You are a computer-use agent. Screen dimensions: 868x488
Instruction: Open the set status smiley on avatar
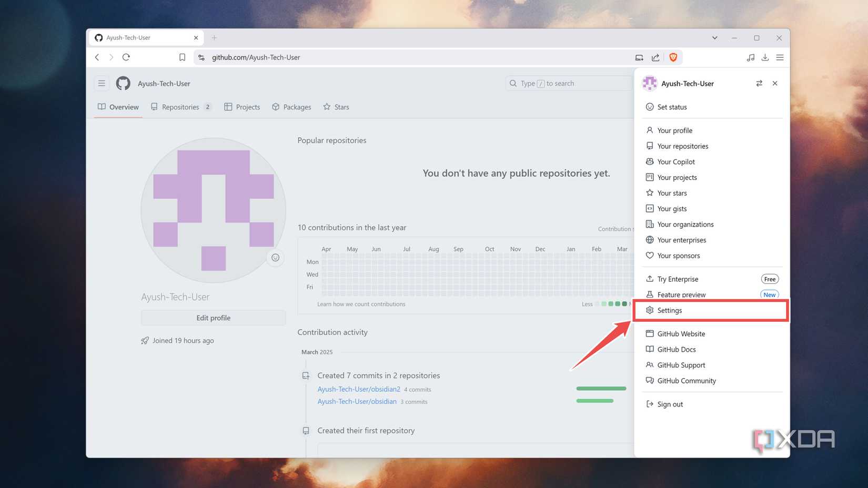coord(275,258)
